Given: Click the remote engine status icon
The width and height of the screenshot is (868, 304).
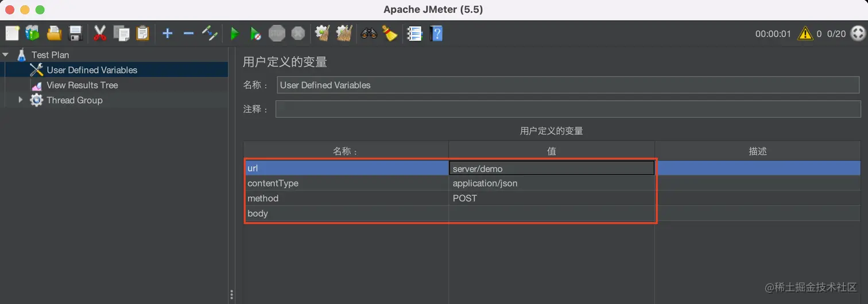Looking at the screenshot, I should click(858, 34).
